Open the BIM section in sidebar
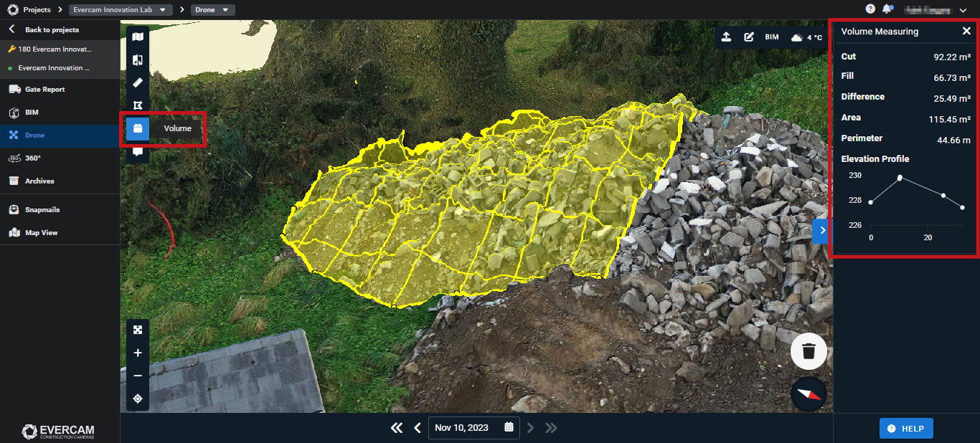Image resolution: width=980 pixels, height=443 pixels. point(60,113)
